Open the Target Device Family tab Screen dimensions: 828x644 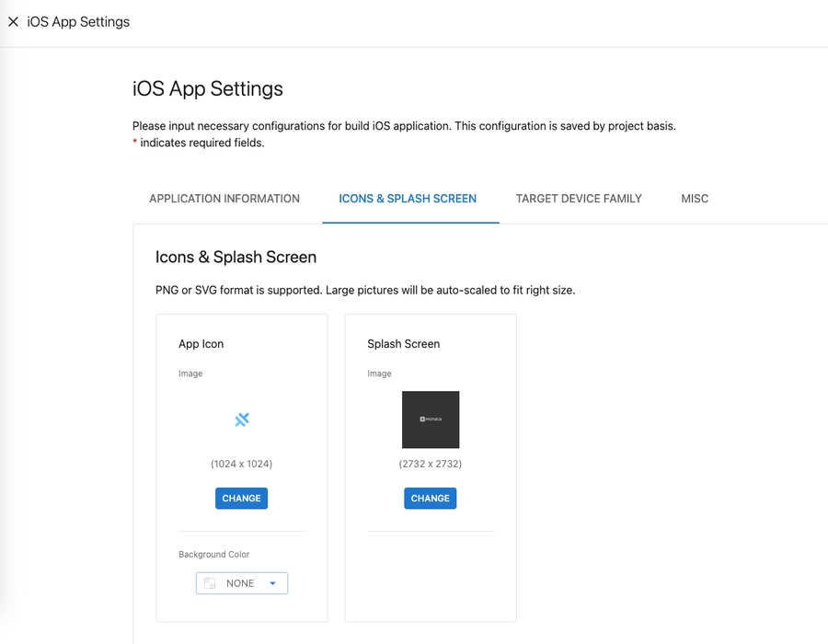point(579,199)
